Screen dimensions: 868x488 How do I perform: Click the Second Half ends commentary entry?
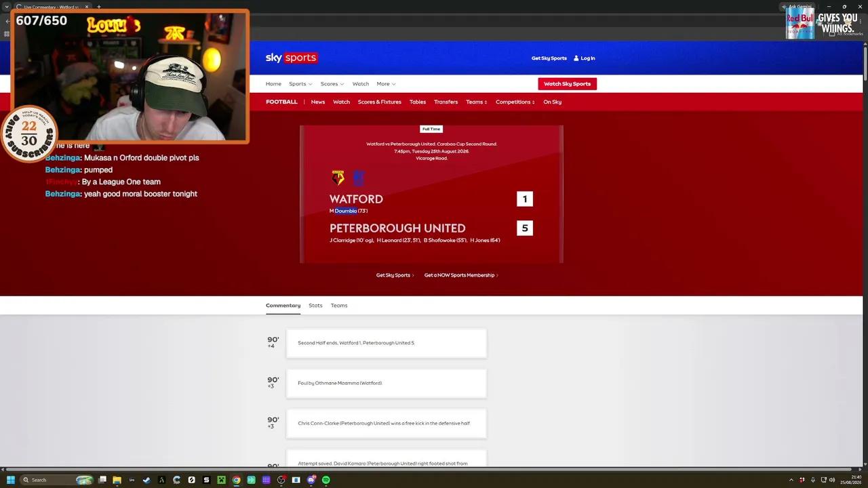tap(387, 343)
